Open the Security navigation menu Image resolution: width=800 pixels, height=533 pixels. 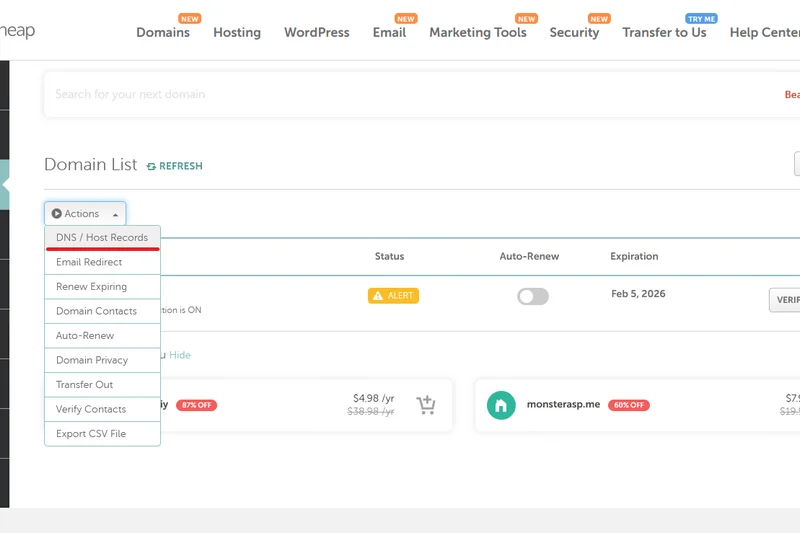(x=574, y=32)
